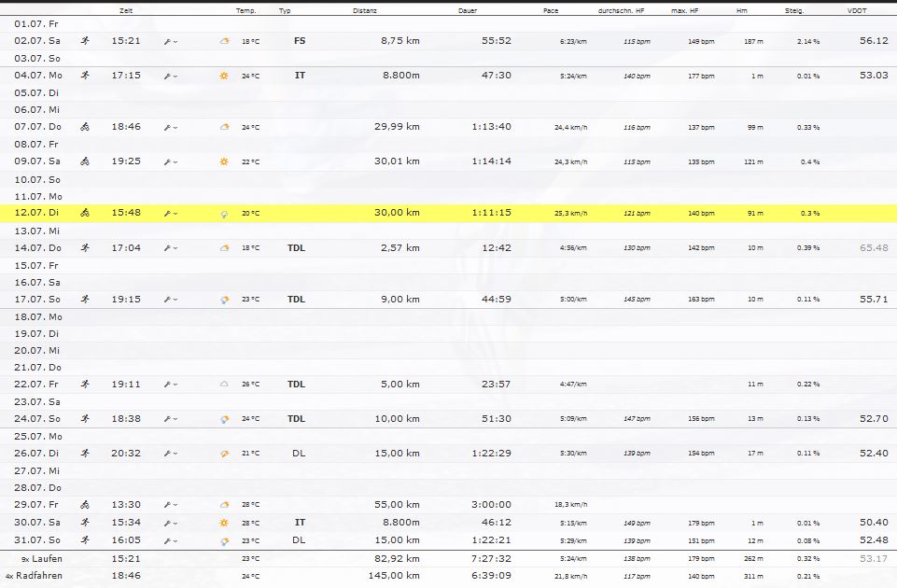Open the 55,00 km ride on 29.07.
Viewport: 897px width, 588px height.
pyautogui.click(x=399, y=504)
